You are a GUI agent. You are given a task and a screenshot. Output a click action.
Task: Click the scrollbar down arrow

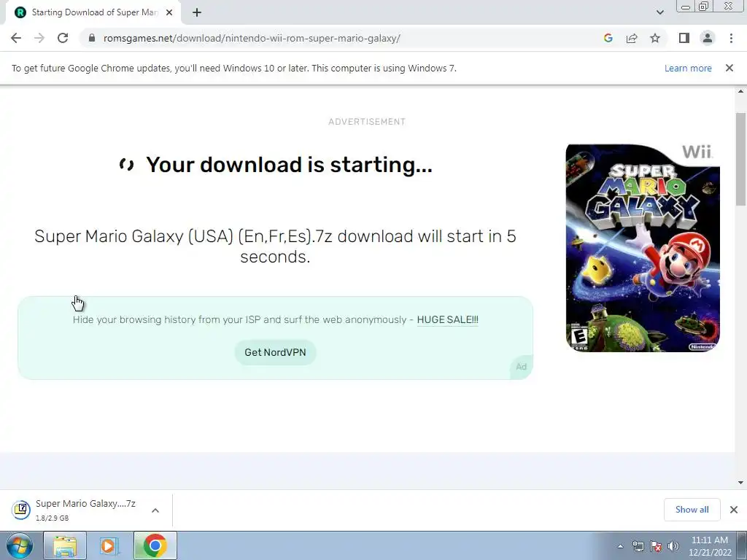click(741, 483)
